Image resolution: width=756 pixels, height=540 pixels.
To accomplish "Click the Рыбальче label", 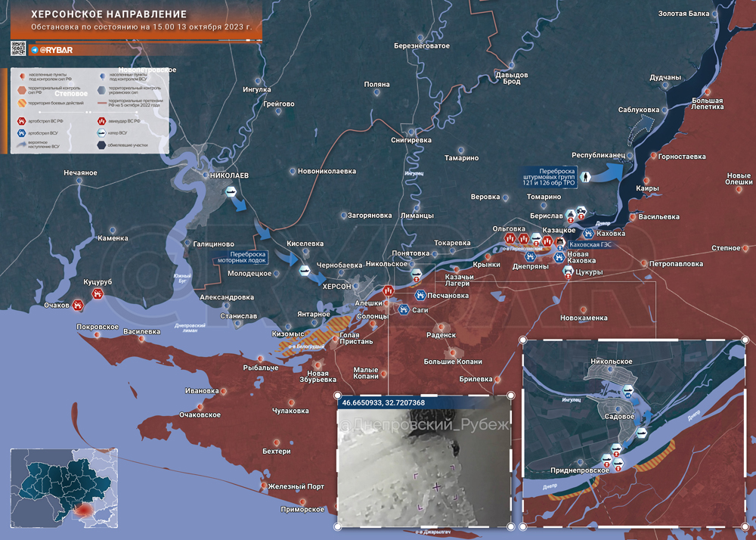I will [261, 368].
